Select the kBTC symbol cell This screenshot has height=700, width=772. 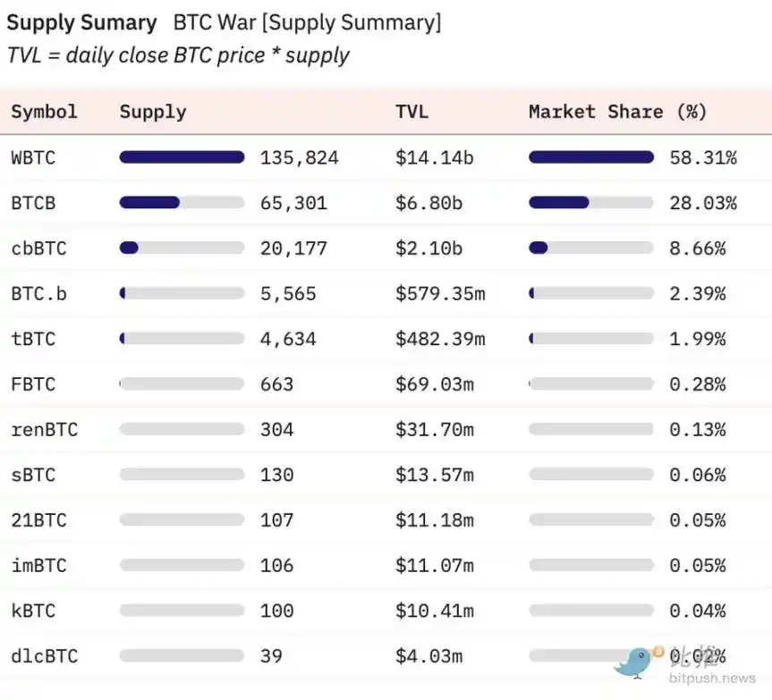tap(33, 611)
